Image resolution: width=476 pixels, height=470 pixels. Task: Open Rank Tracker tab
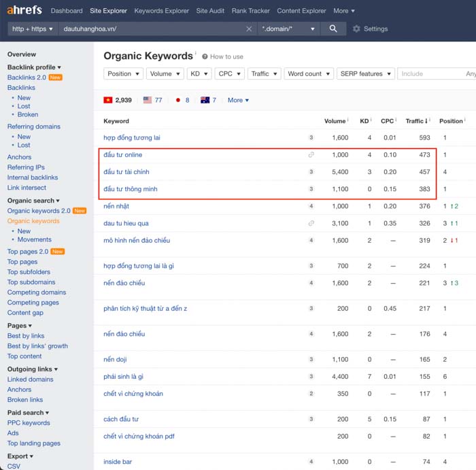coord(250,11)
